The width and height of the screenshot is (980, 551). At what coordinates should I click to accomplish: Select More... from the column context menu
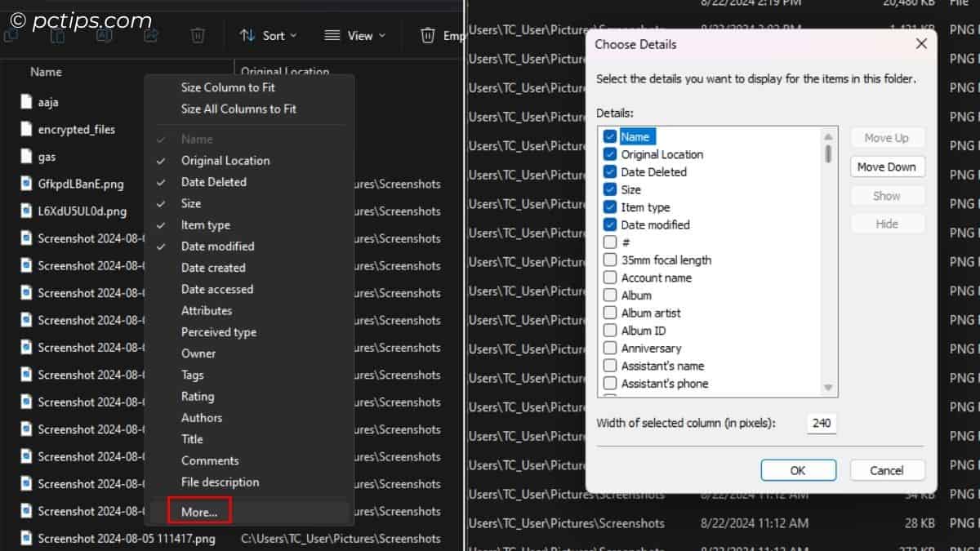coord(198,512)
